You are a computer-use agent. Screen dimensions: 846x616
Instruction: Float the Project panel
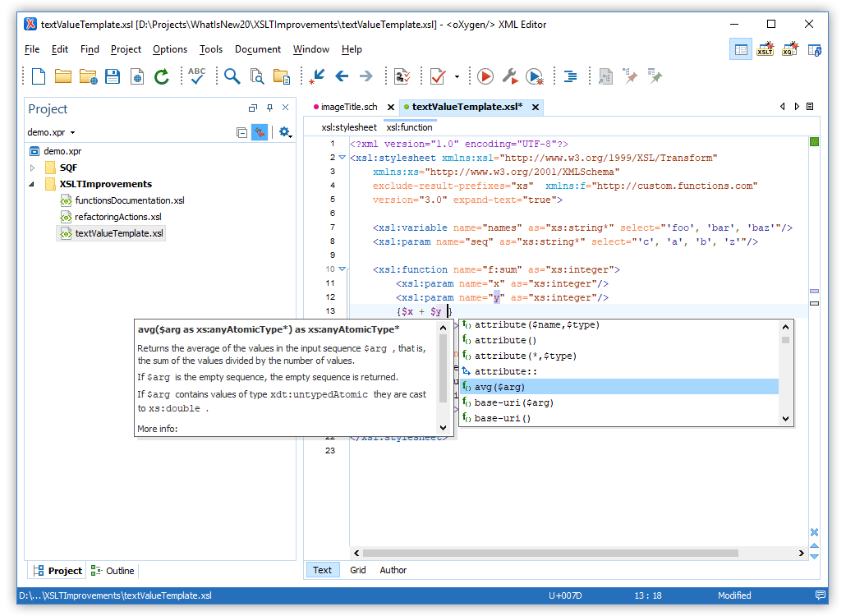pyautogui.click(x=252, y=108)
